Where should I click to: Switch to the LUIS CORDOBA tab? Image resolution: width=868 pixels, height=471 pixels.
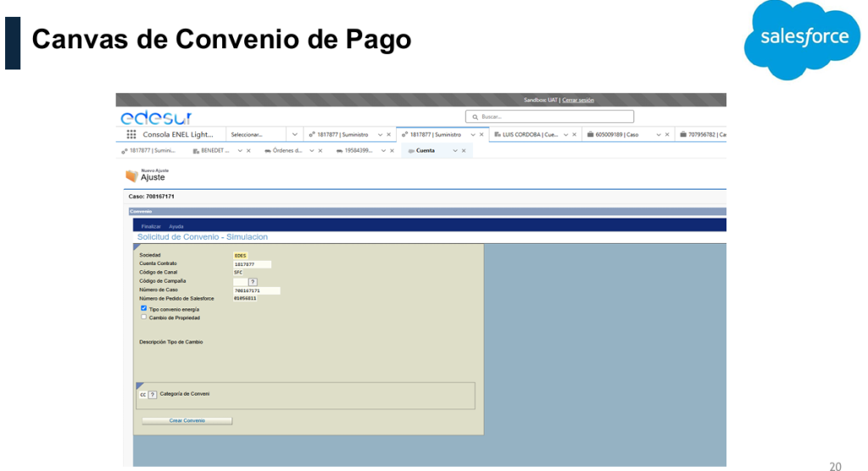[526, 134]
